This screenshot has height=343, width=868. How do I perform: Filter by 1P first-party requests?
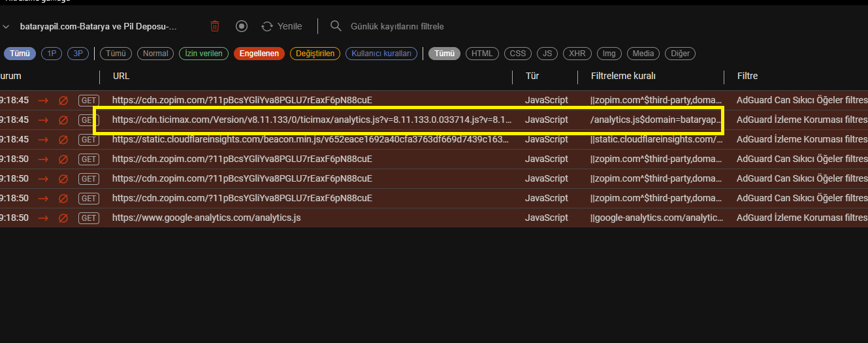tap(52, 54)
